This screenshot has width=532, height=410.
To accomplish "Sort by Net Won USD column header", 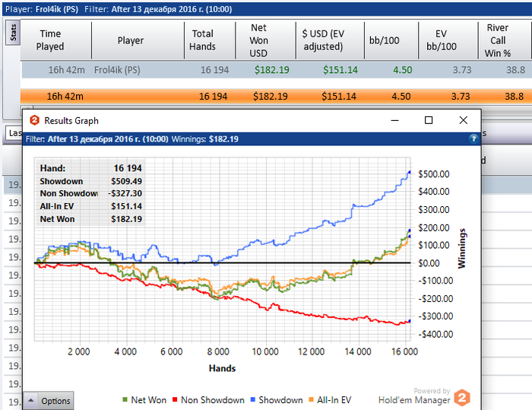I will 258,40.
